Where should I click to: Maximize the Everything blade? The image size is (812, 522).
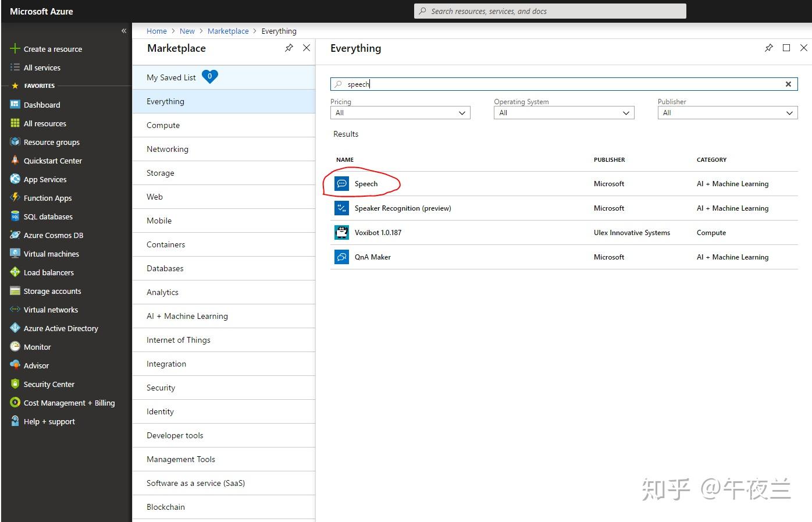point(786,48)
